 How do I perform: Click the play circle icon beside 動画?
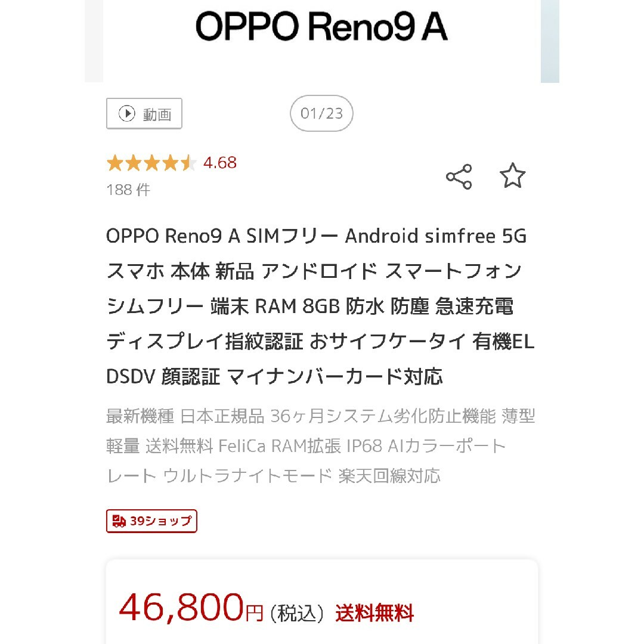[126, 113]
